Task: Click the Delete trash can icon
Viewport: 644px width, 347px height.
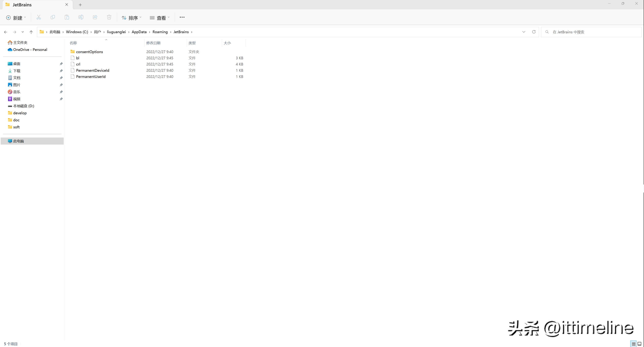Action: (109, 17)
